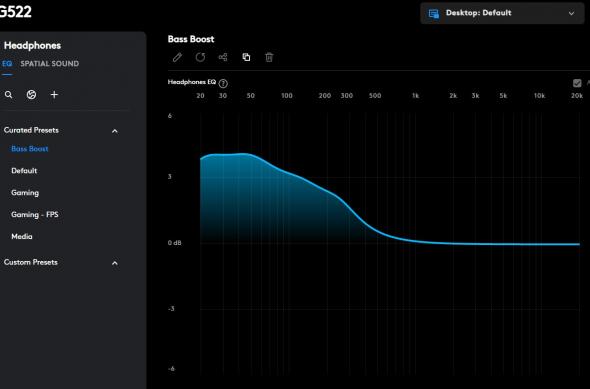Open the community presets globe icon

click(32, 94)
